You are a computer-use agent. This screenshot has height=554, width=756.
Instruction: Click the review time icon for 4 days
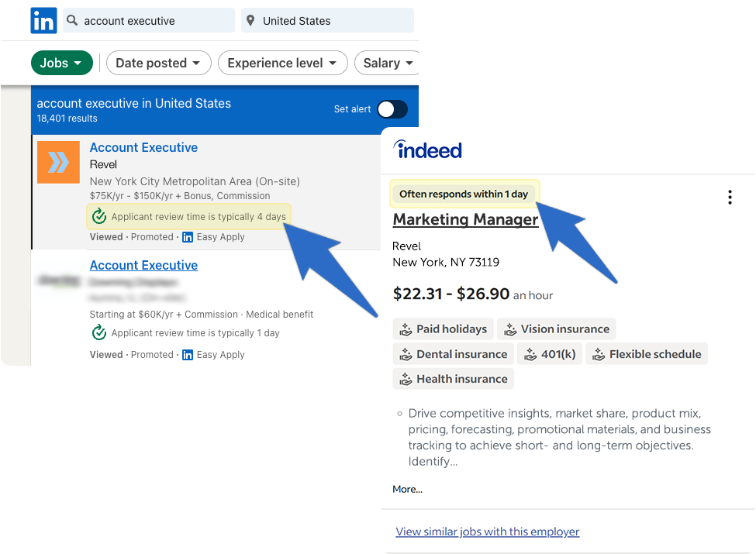coord(99,216)
